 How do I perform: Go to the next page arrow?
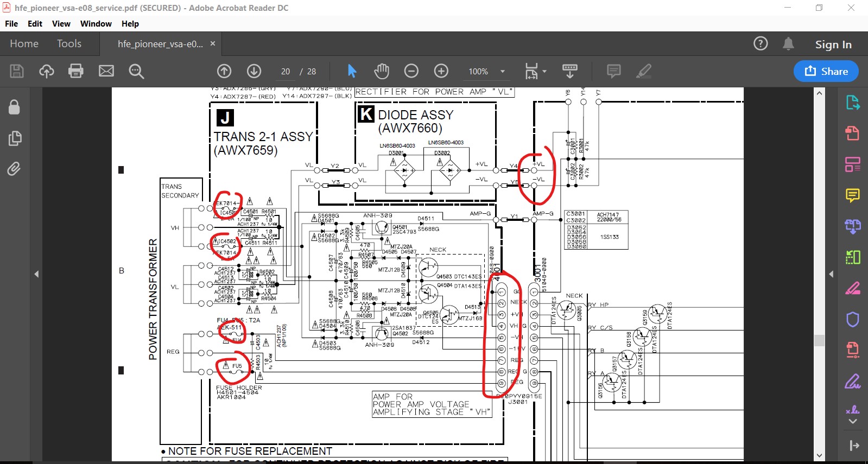click(x=254, y=71)
